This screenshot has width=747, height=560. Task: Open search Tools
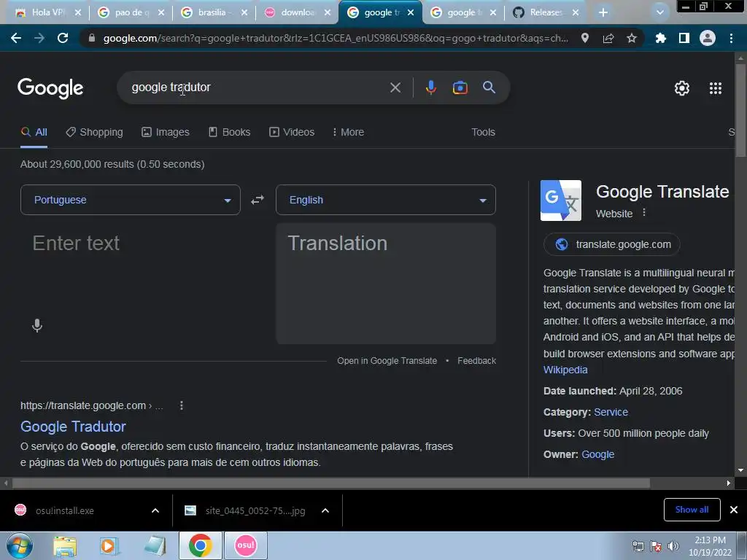[x=483, y=133]
